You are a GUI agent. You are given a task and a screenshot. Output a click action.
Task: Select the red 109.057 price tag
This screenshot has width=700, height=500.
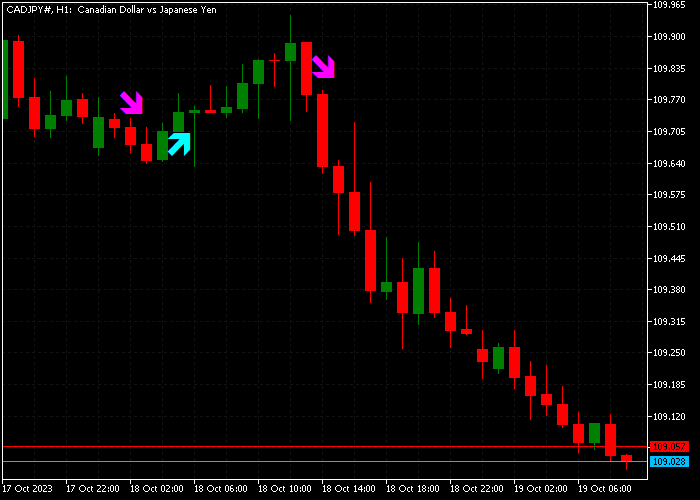tap(669, 446)
